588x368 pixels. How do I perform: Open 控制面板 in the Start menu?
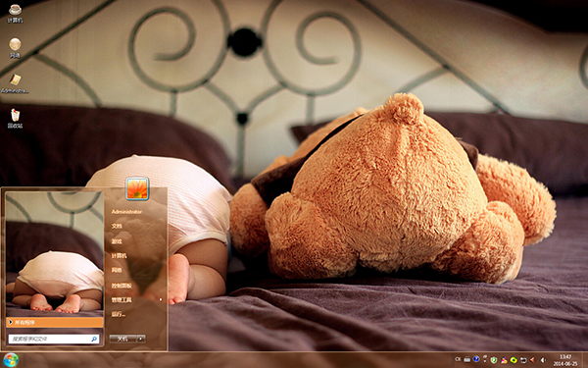[x=122, y=286]
